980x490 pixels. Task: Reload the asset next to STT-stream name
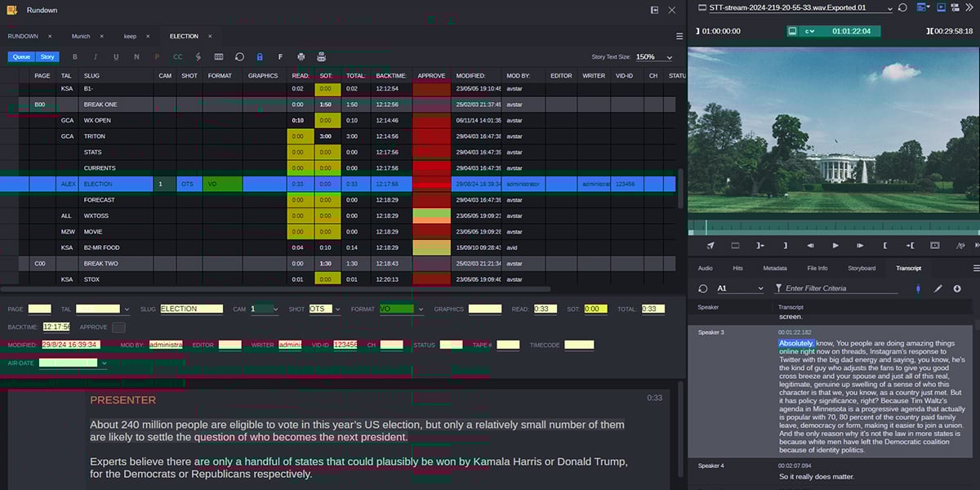(902, 7)
